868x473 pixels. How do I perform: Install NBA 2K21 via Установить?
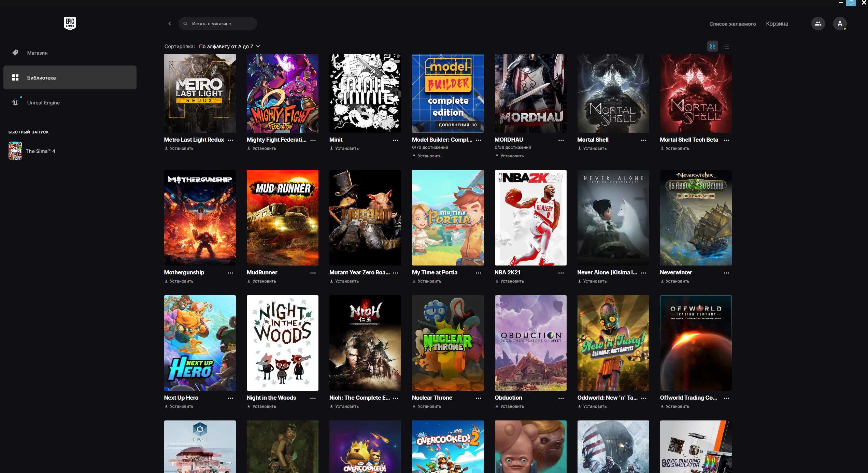[509, 281]
